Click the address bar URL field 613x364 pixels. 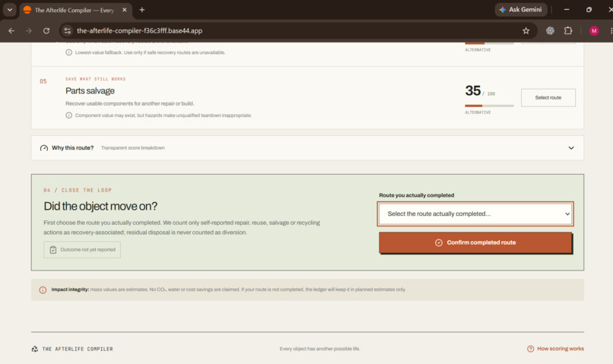point(297,30)
